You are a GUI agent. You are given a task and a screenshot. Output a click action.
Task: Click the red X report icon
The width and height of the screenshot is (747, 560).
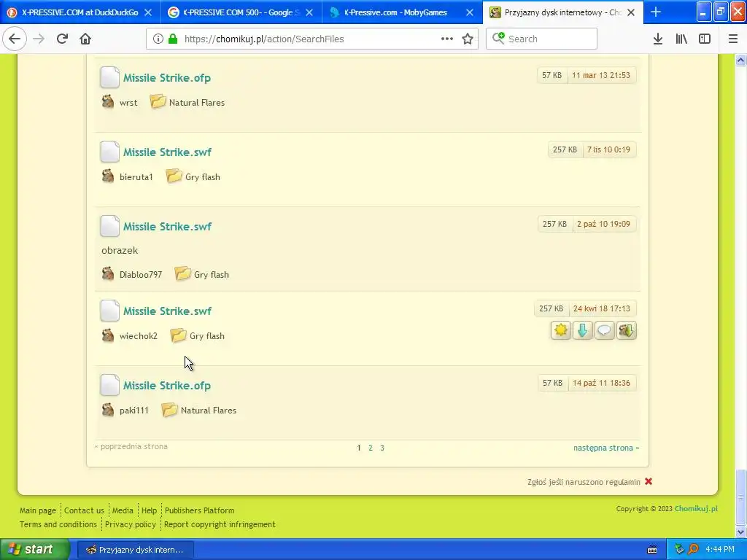(649, 481)
